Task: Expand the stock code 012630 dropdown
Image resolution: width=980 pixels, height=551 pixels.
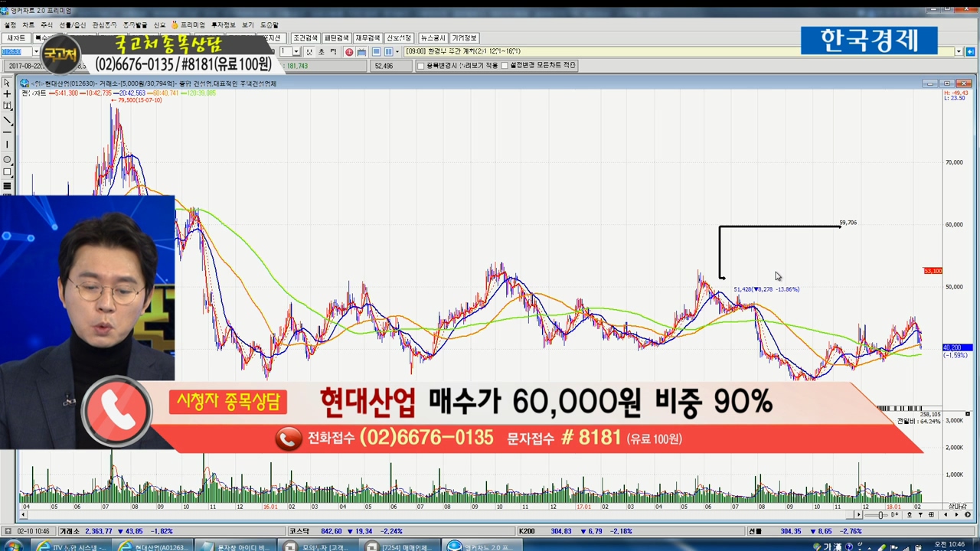Action: 36,52
